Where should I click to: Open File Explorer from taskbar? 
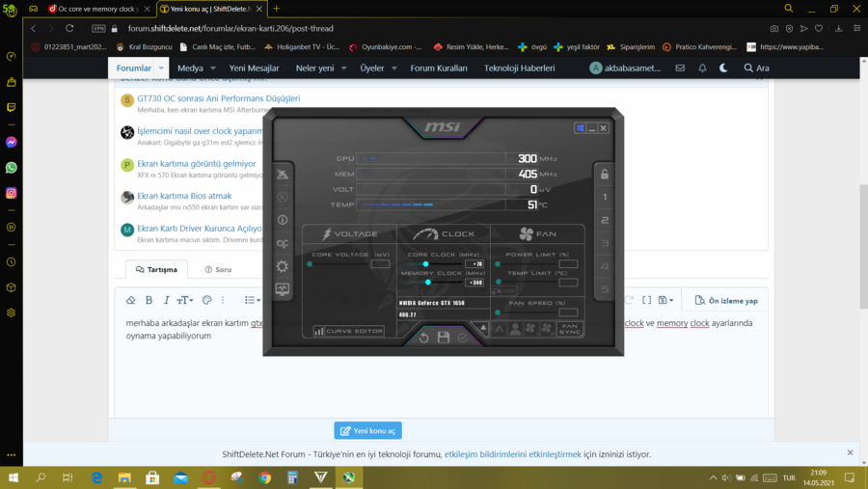(x=124, y=477)
